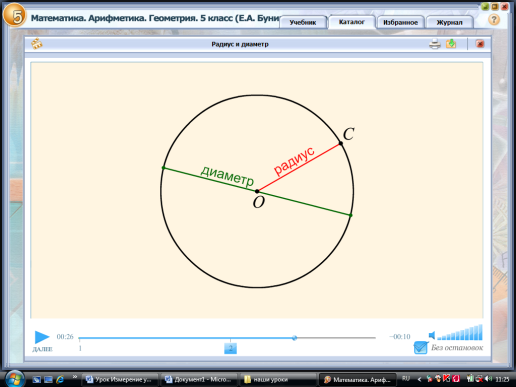Open Windows Start orb button
The image size is (516, 387).
[x=14, y=379]
